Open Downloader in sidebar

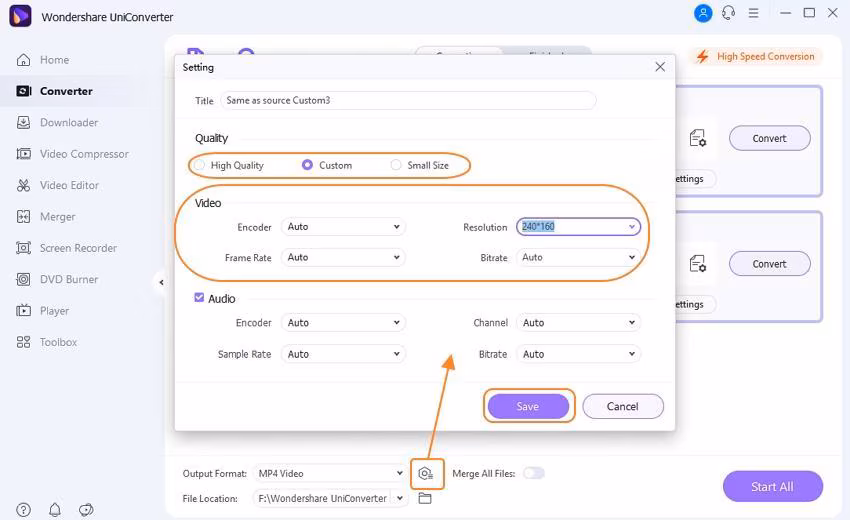pyautogui.click(x=69, y=123)
